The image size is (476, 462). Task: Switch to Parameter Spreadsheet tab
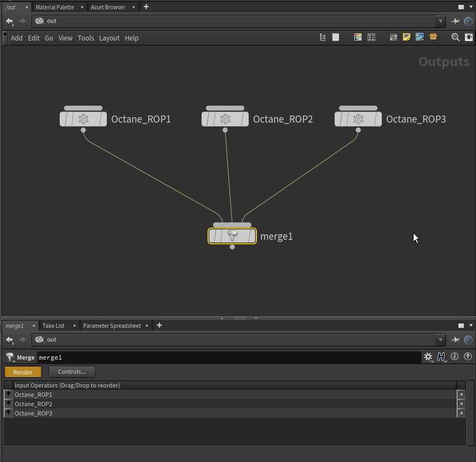click(x=112, y=326)
